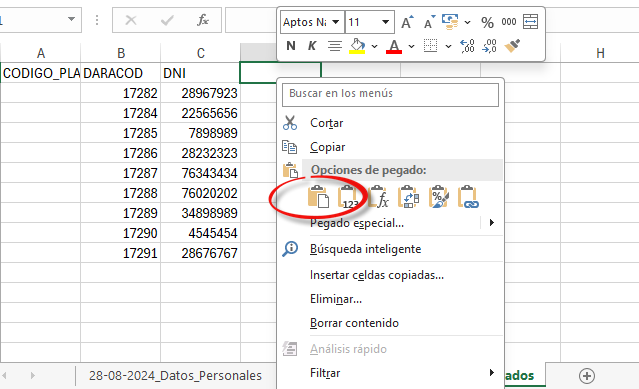
Task: Click the DNI header cell
Action: pos(201,73)
